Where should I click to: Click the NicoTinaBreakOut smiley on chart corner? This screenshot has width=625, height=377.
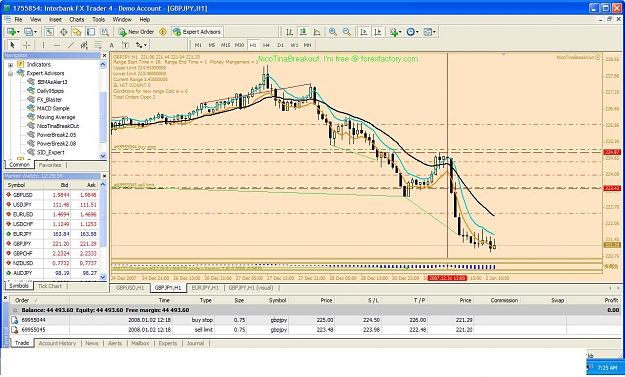(597, 57)
